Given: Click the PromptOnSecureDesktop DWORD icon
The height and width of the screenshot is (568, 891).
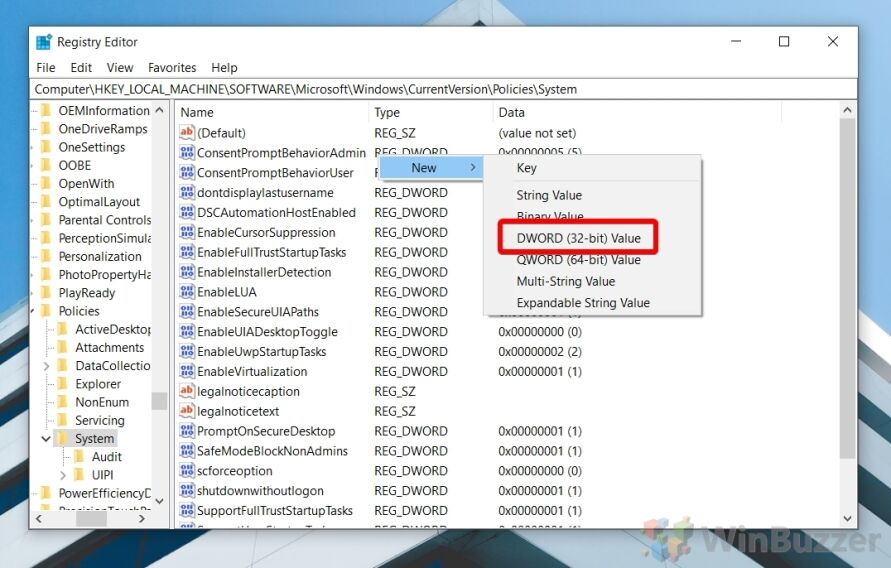Looking at the screenshot, I should point(186,431).
